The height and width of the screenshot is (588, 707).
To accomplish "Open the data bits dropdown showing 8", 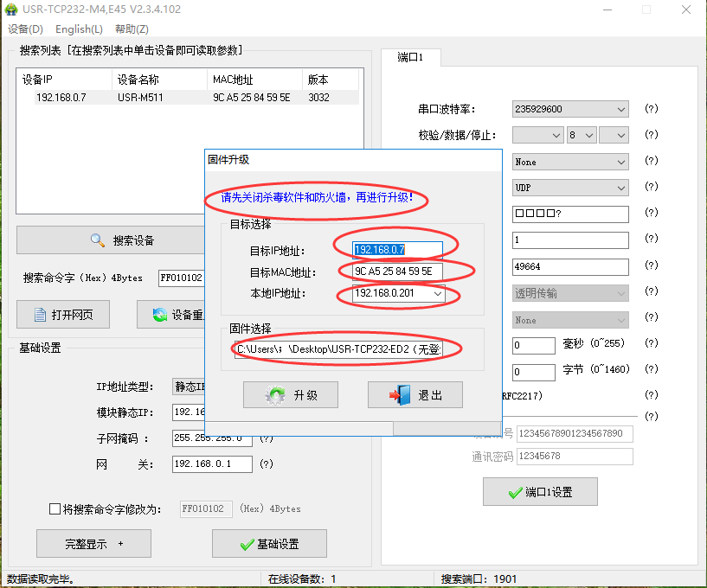I will click(588, 136).
